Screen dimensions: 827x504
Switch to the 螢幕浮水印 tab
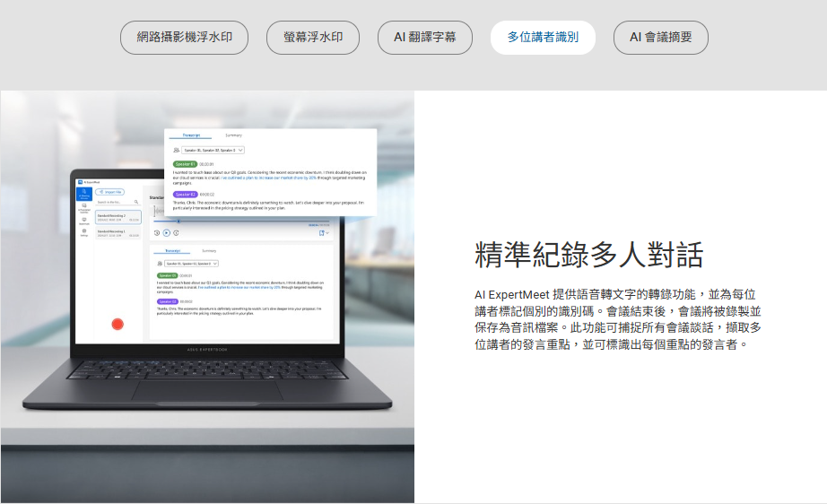313,38
